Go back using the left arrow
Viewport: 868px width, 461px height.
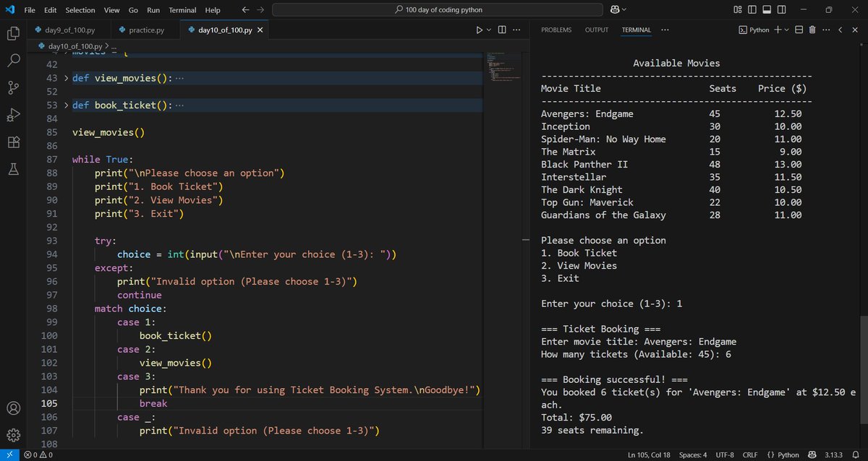coord(245,9)
